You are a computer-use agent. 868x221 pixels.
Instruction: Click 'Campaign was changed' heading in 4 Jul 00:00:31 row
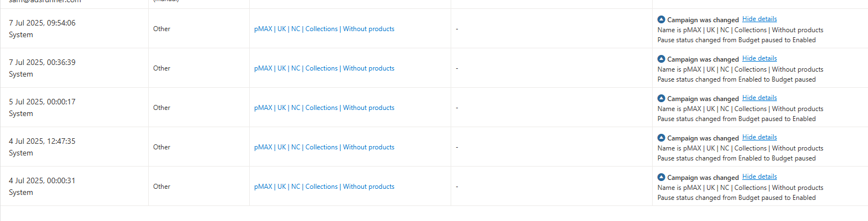point(703,178)
